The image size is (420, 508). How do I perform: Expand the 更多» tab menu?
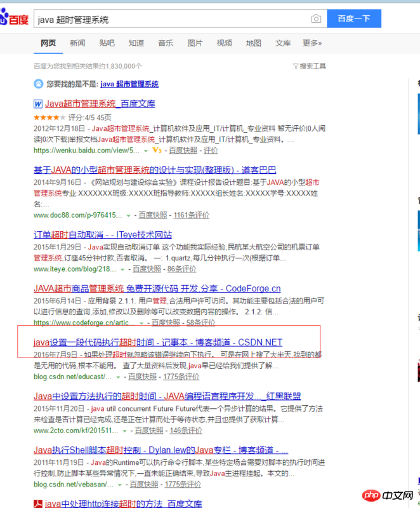coord(312,43)
